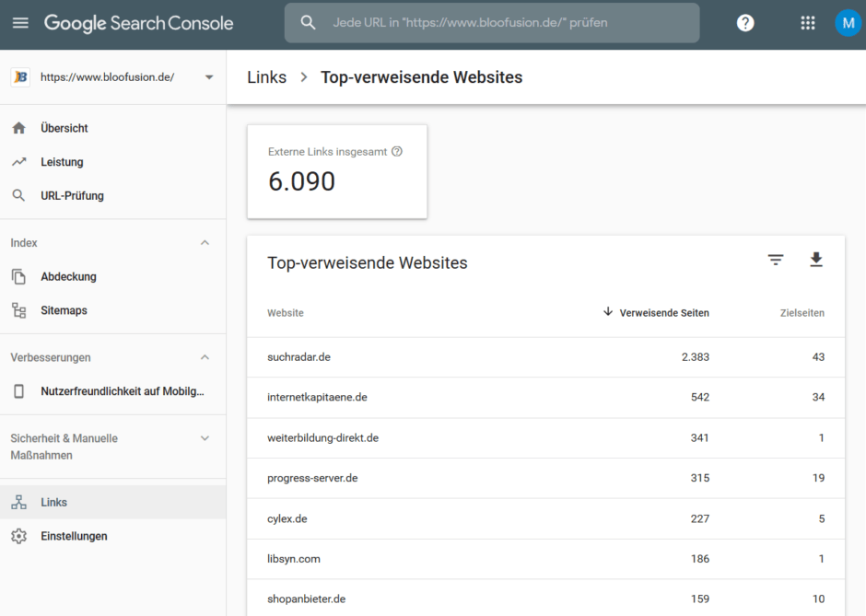This screenshot has height=616, width=866.
Task: Click the Sitemaps tree icon
Action: pos(18,310)
